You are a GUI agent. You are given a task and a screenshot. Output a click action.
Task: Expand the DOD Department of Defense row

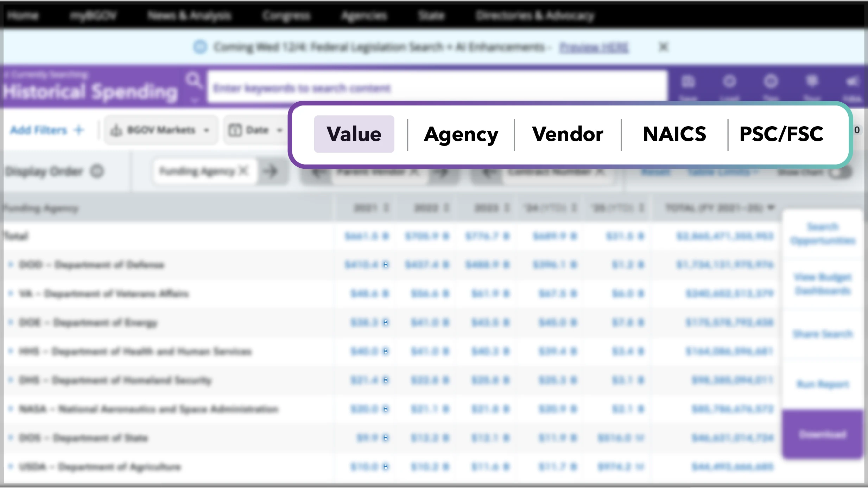[x=11, y=264]
